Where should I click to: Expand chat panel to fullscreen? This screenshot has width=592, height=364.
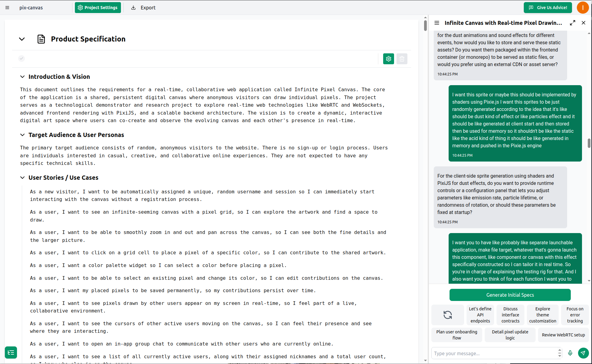pyautogui.click(x=572, y=23)
